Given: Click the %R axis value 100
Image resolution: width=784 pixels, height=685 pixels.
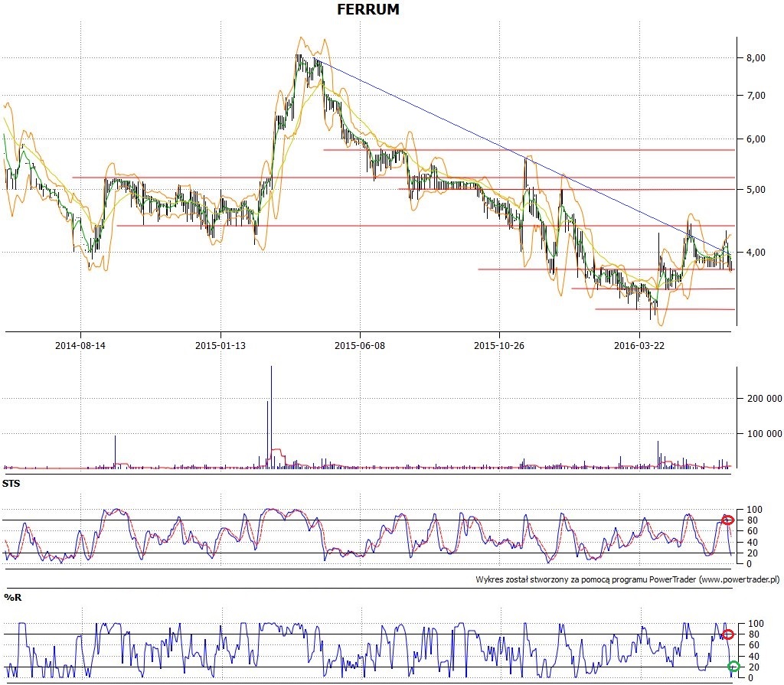Looking at the screenshot, I should click(756, 624).
